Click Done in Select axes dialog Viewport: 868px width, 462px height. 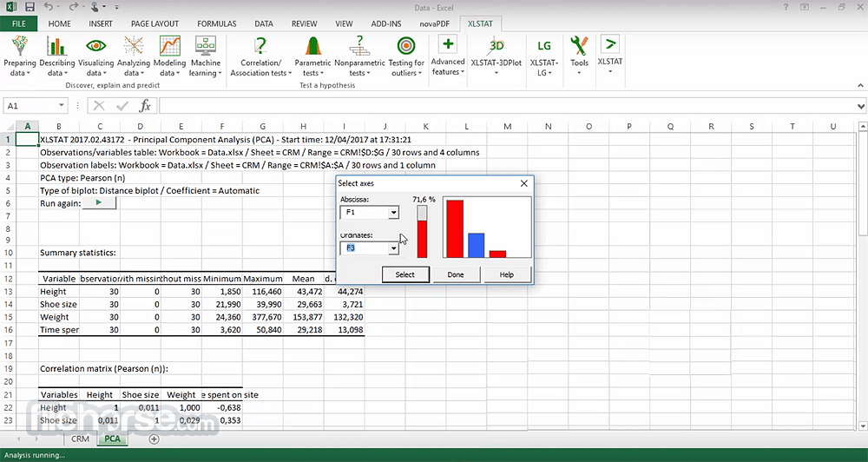coord(456,274)
